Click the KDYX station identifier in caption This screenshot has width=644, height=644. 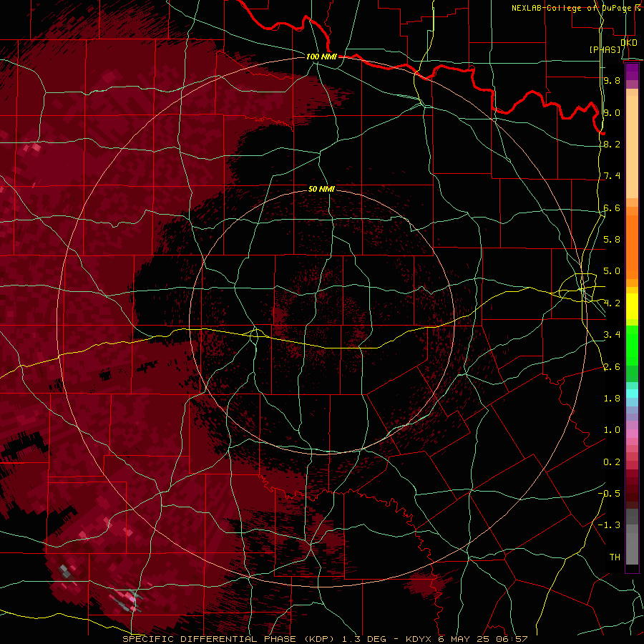pyautogui.click(x=419, y=639)
